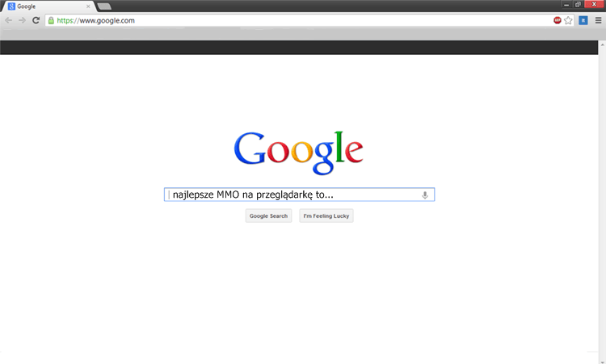Restore down the browser window
Viewport: 606px width, 364px height.
[578, 5]
